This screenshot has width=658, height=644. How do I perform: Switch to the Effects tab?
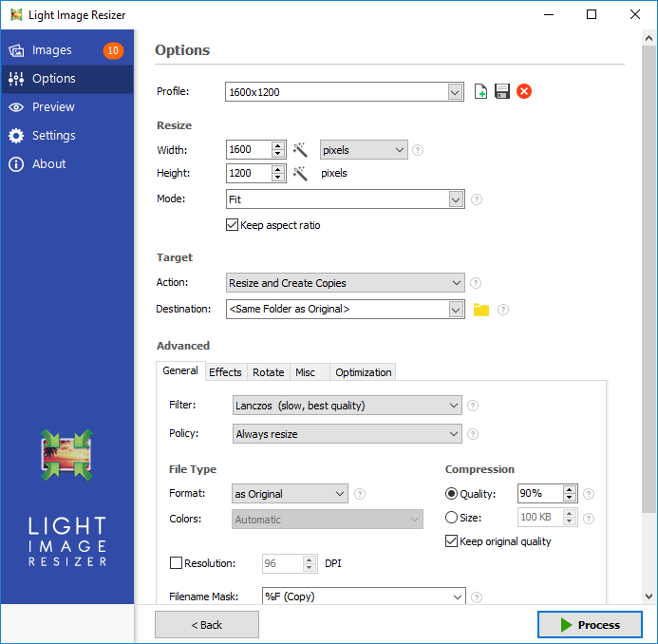(225, 372)
